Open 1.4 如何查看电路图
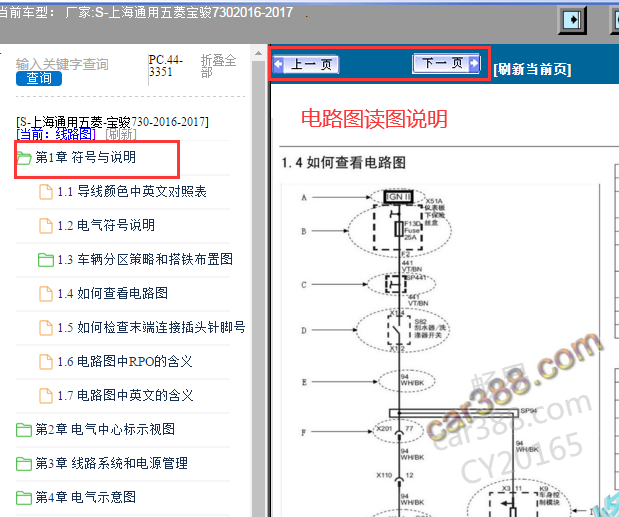The width and height of the screenshot is (619, 517). pyautogui.click(x=113, y=293)
